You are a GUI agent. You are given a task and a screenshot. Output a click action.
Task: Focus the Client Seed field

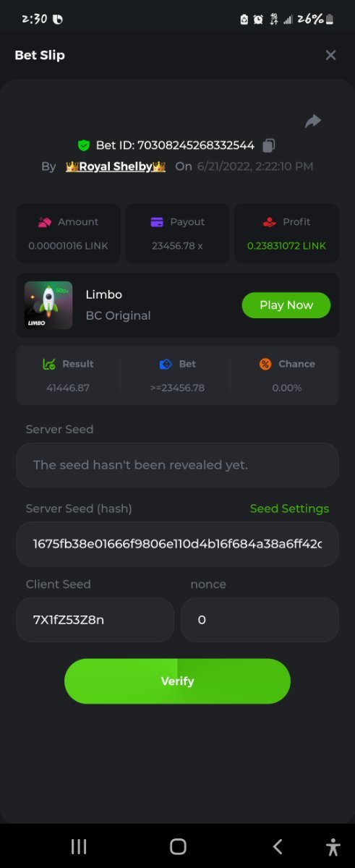[95, 620]
